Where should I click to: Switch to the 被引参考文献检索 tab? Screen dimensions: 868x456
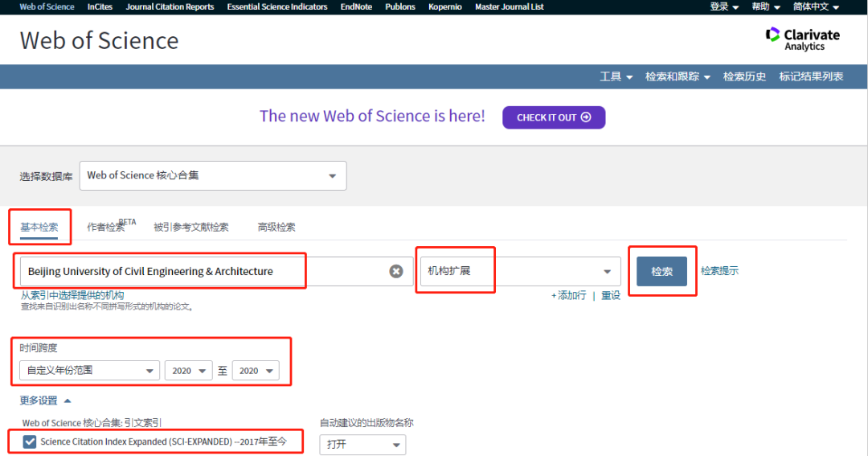pos(191,227)
